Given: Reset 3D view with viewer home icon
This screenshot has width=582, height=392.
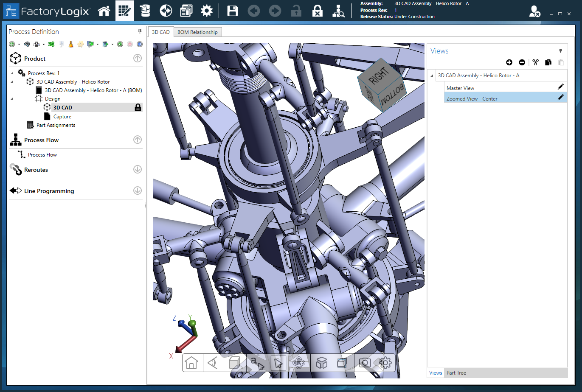Looking at the screenshot, I should point(191,363).
